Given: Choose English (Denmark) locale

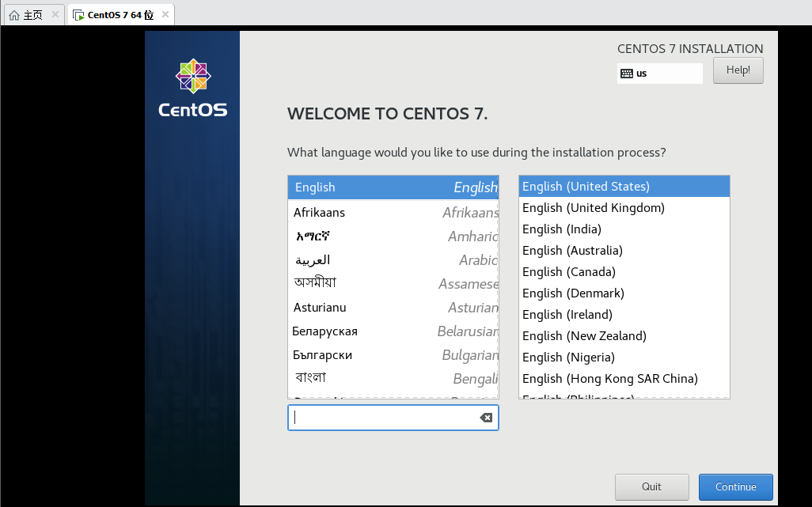Looking at the screenshot, I should click(624, 293).
